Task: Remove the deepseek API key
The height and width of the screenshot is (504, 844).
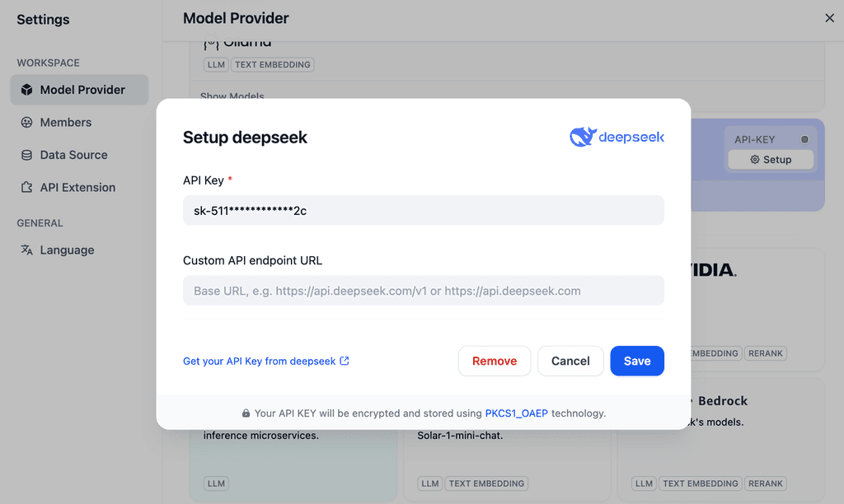Action: pyautogui.click(x=495, y=361)
